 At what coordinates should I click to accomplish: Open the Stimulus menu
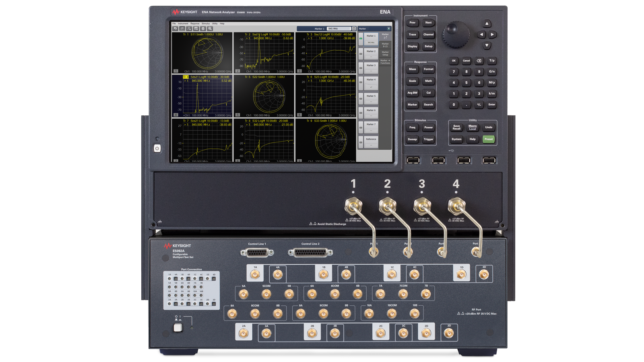click(206, 23)
